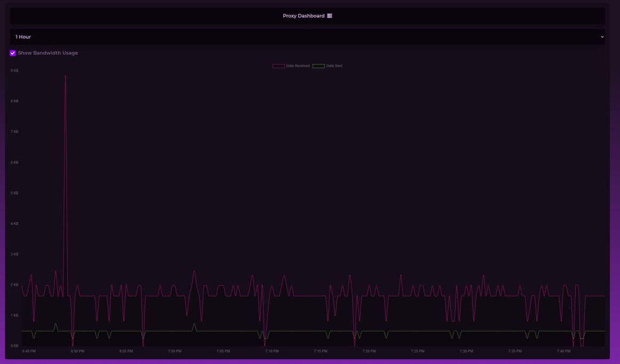Click the 3 KB axis label
This screenshot has height=364, width=620.
(14, 254)
